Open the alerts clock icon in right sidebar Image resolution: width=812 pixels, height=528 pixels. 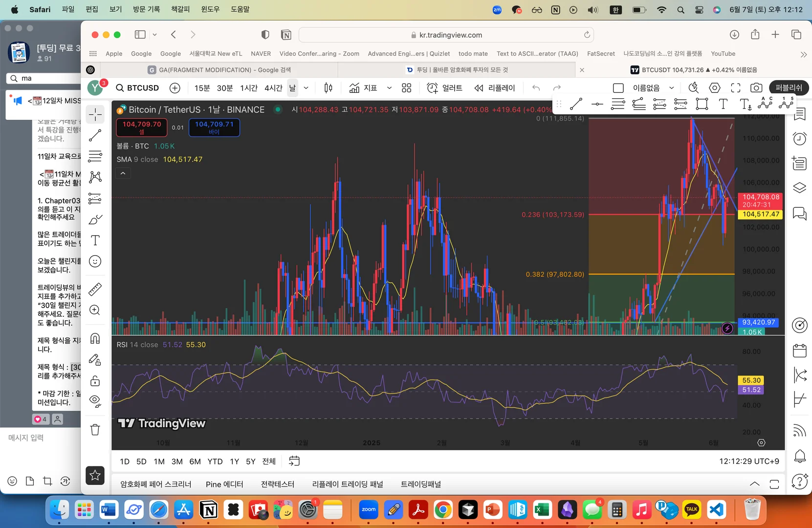(800, 139)
